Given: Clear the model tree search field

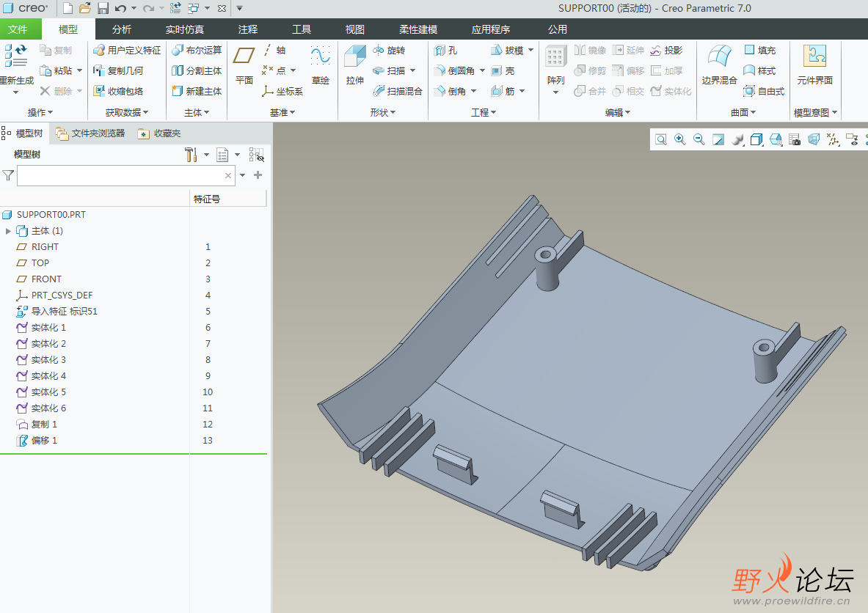Looking at the screenshot, I should [x=228, y=175].
